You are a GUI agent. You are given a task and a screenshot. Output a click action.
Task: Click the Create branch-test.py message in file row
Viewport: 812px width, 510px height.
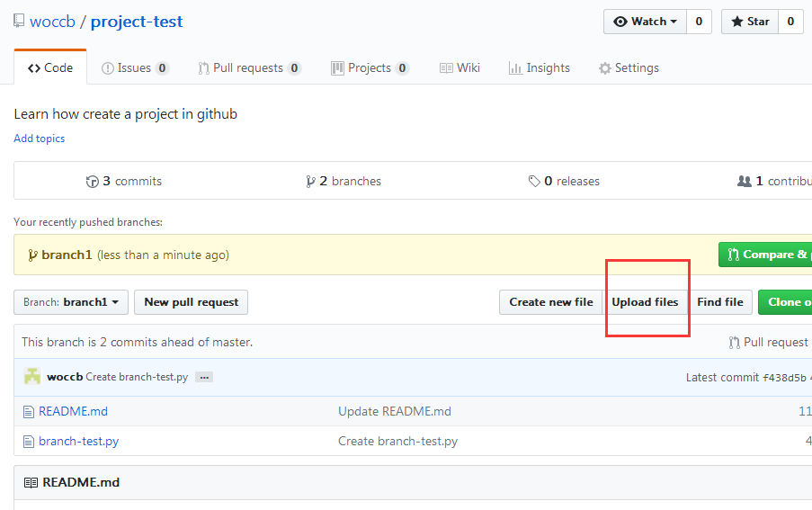[x=397, y=441]
